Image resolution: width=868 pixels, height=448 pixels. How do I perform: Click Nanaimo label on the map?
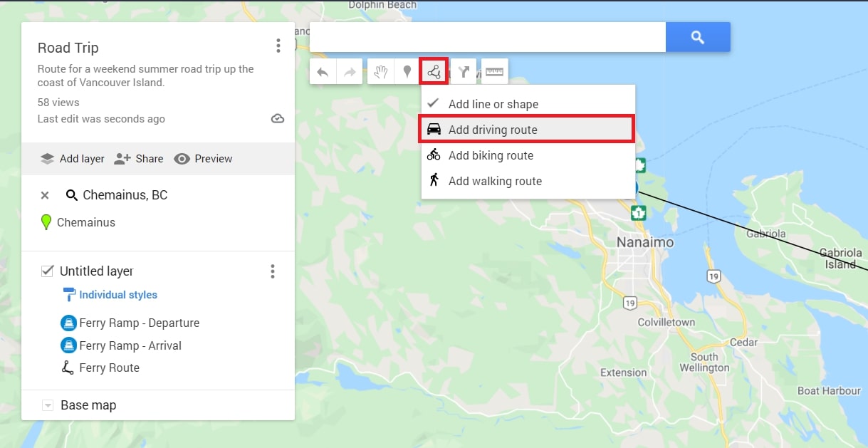point(645,242)
